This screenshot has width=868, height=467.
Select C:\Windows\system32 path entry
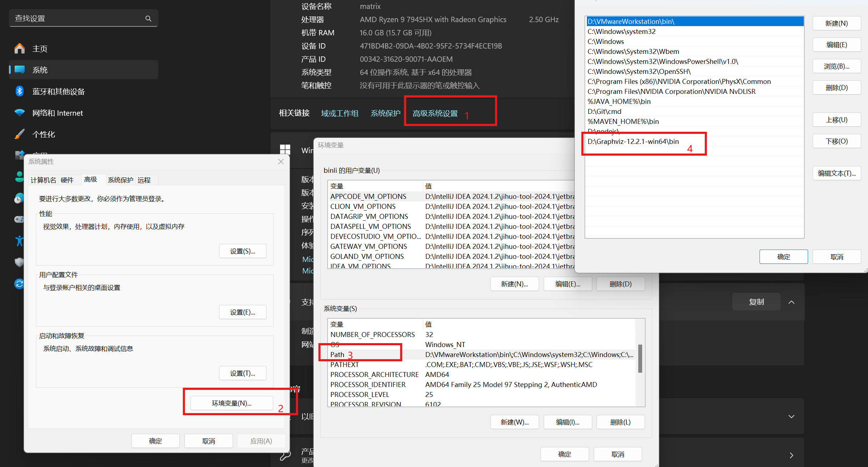[695, 31]
